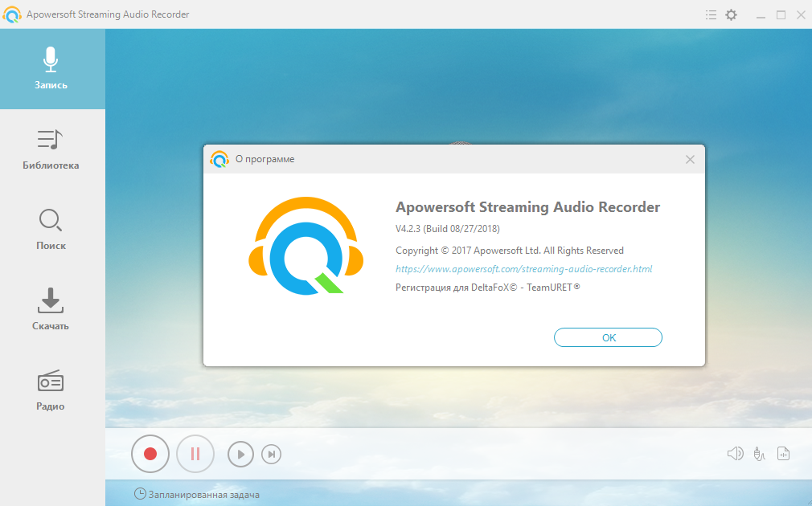
Task: Click the small logo in О программе title
Action: pyautogui.click(x=219, y=159)
